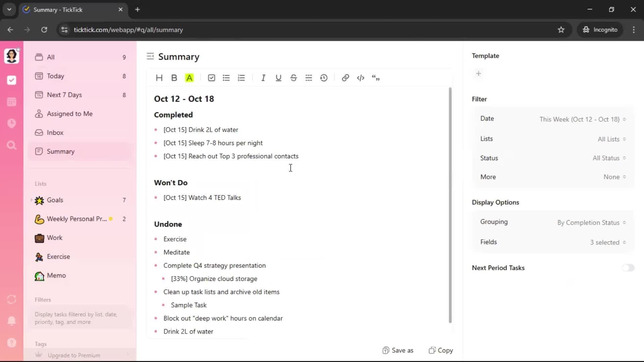Click the quote block icon

(376, 78)
